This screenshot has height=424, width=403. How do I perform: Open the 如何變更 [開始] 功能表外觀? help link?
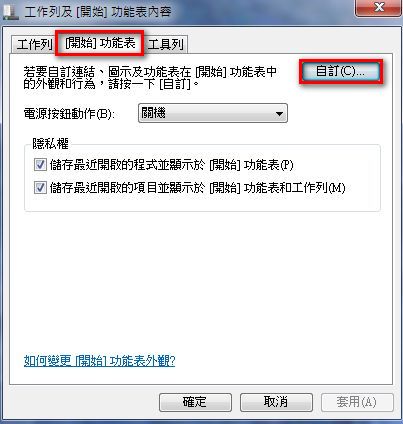click(100, 361)
